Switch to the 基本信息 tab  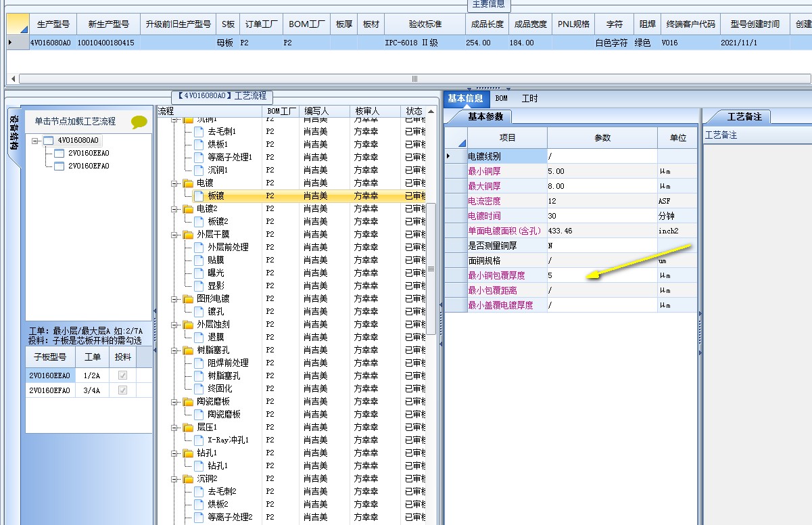pos(465,99)
